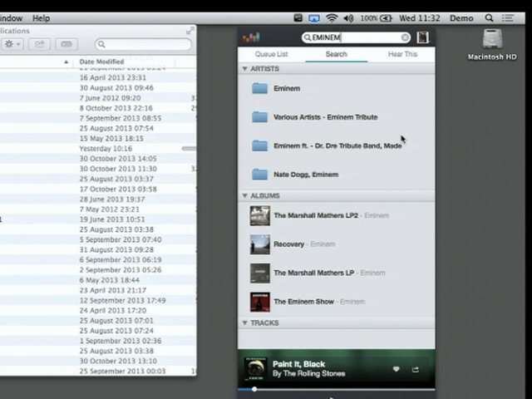Click the Eminem artist name
The image size is (532, 399).
click(x=287, y=88)
